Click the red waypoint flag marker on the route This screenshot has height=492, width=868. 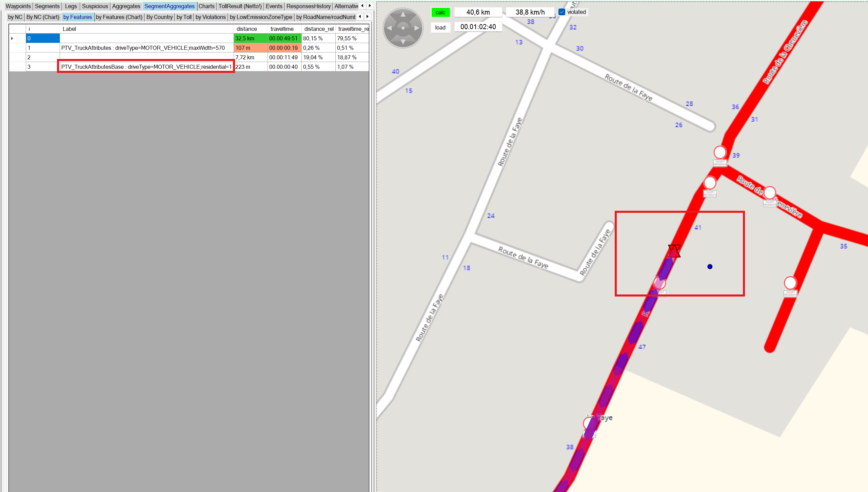point(674,251)
